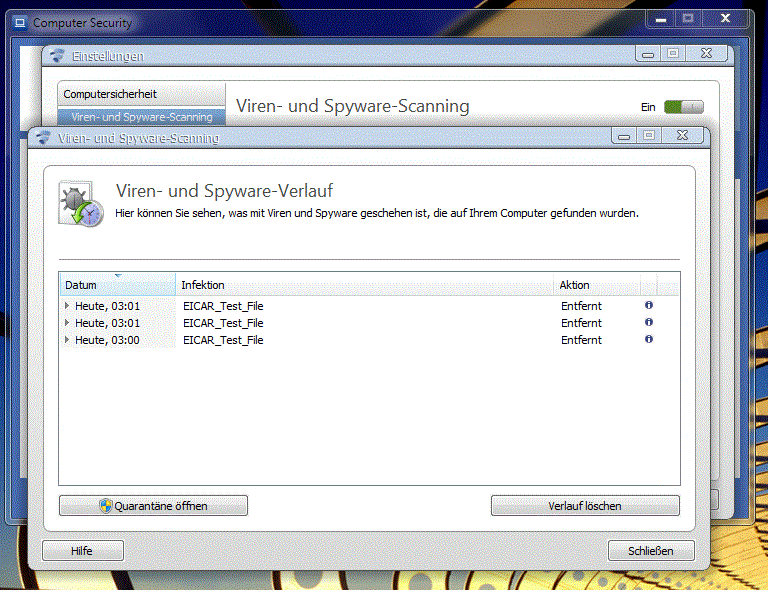This screenshot has height=590, width=768.
Task: Click the Einstellungen window title icon
Action: click(x=58, y=57)
